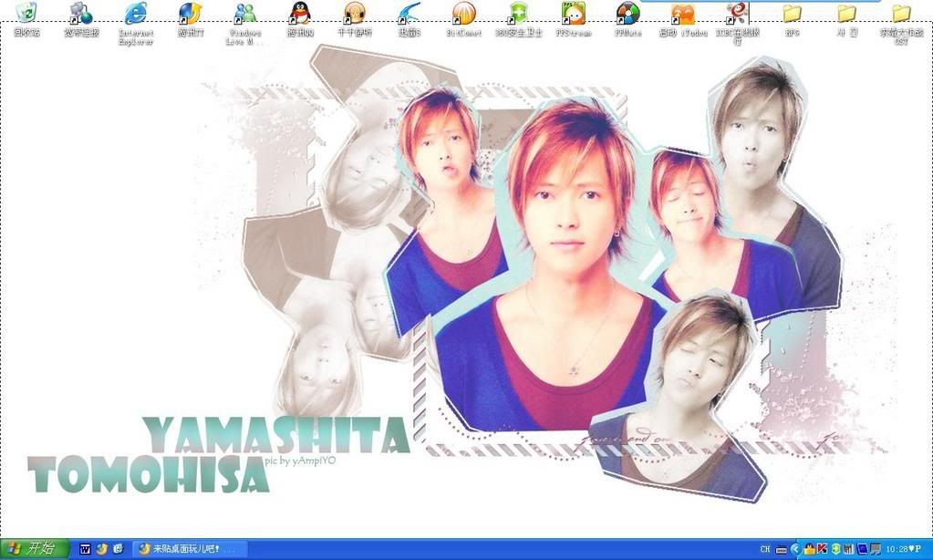Launch Internet Explorer from the desktop
This screenshot has height=560, width=933.
pos(136,14)
